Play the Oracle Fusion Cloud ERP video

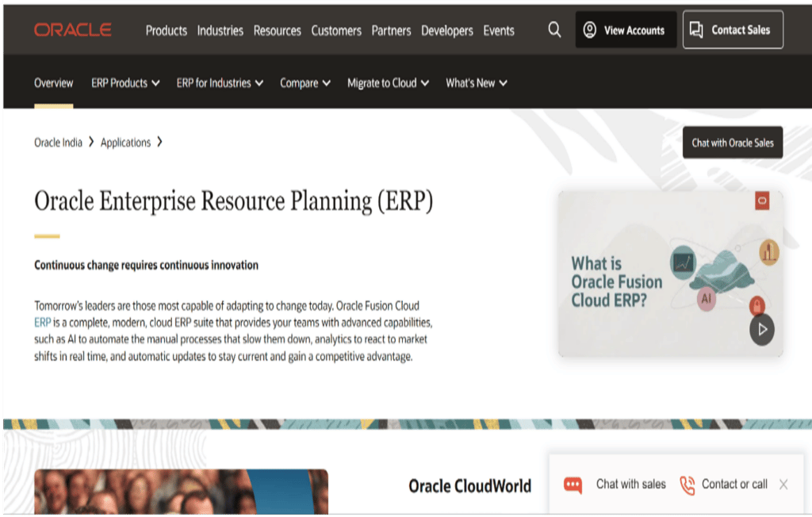[762, 330]
